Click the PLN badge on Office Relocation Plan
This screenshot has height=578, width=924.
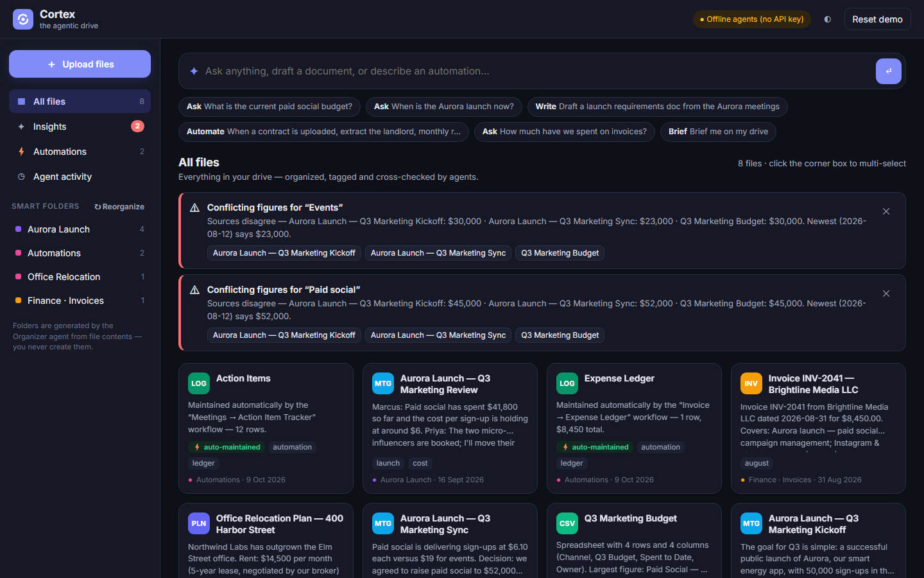199,523
